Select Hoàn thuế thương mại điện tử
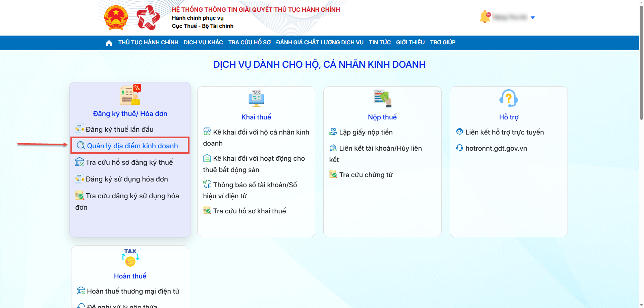644x308 pixels. point(133,291)
